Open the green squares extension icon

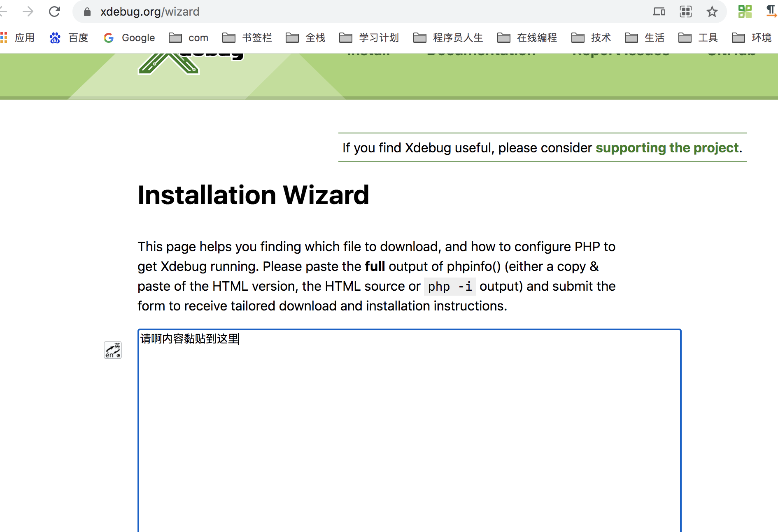point(745,12)
